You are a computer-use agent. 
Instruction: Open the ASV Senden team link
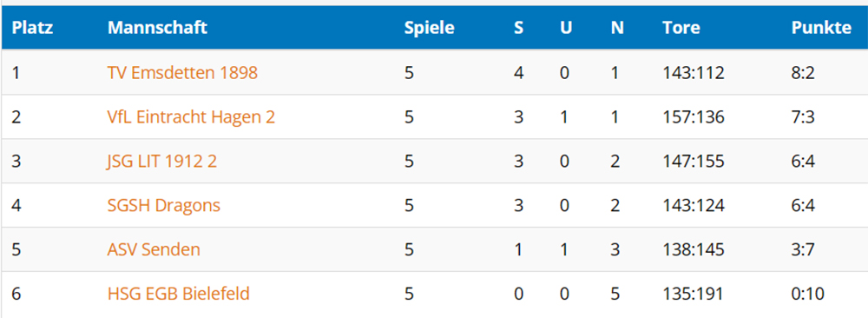click(x=154, y=250)
